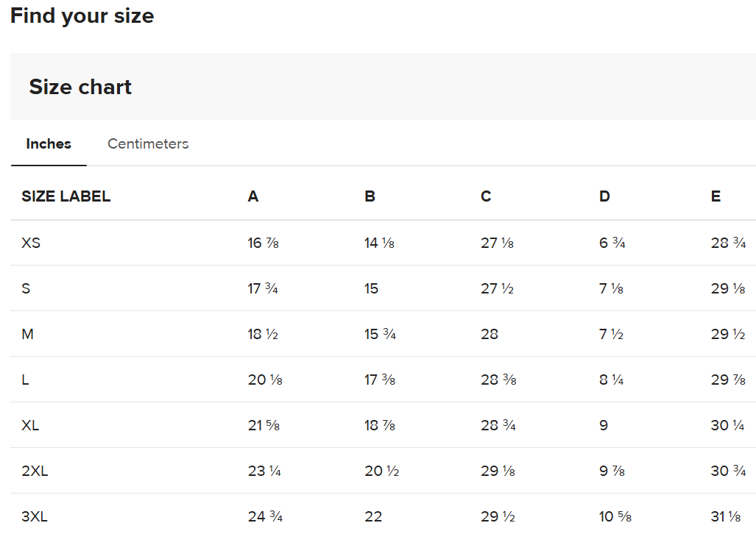
Task: Click column B header
Action: 370,196
